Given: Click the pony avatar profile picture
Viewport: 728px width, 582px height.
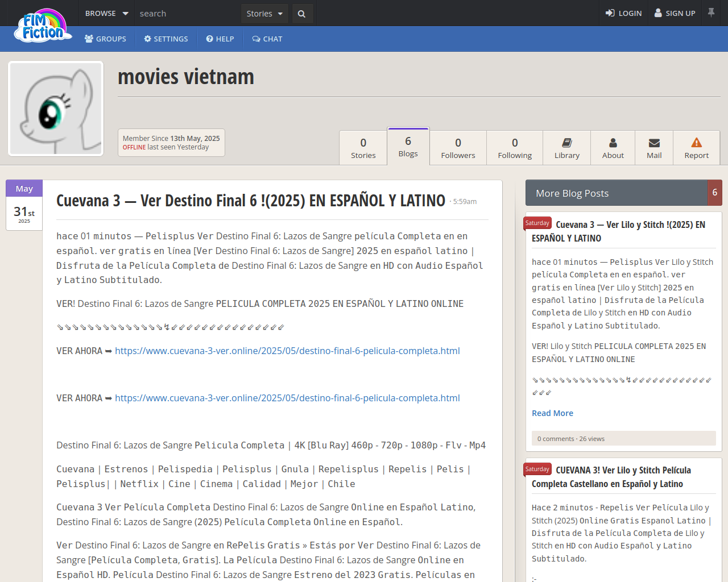Looking at the screenshot, I should coord(56,109).
